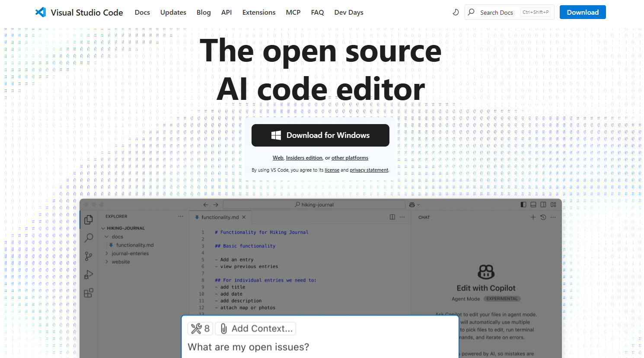This screenshot has width=644, height=358.
Task: Click the tools icon showing 8
Action: tap(200, 329)
